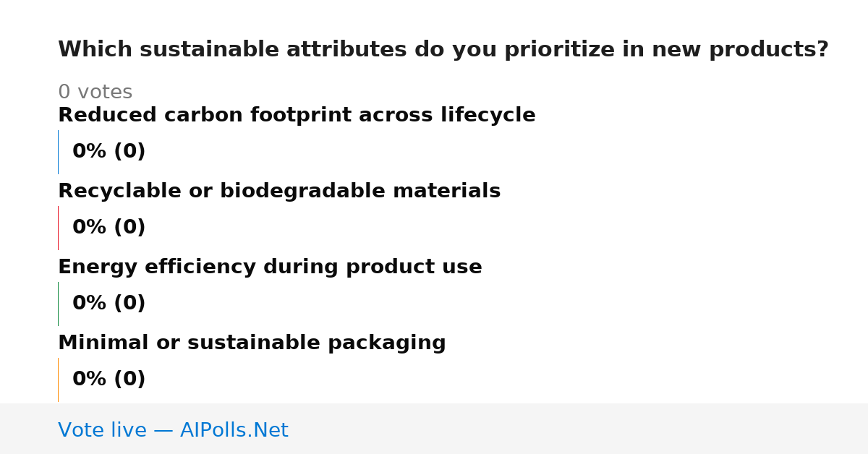The width and height of the screenshot is (868, 454).
Task: Click the green bar under Energy efficiency
Action: [x=58, y=304]
